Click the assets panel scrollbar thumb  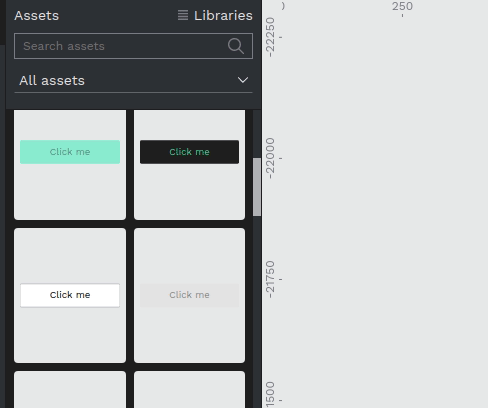pyautogui.click(x=257, y=187)
